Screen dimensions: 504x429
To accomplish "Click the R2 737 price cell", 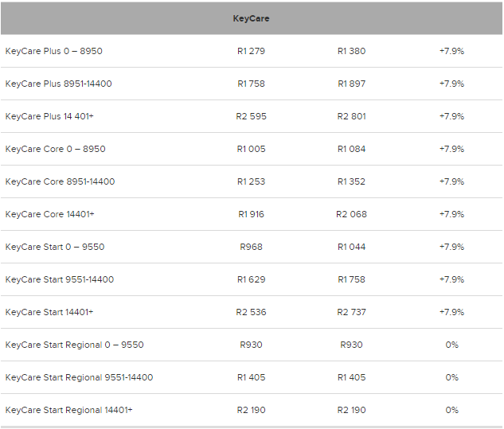I will [351, 312].
